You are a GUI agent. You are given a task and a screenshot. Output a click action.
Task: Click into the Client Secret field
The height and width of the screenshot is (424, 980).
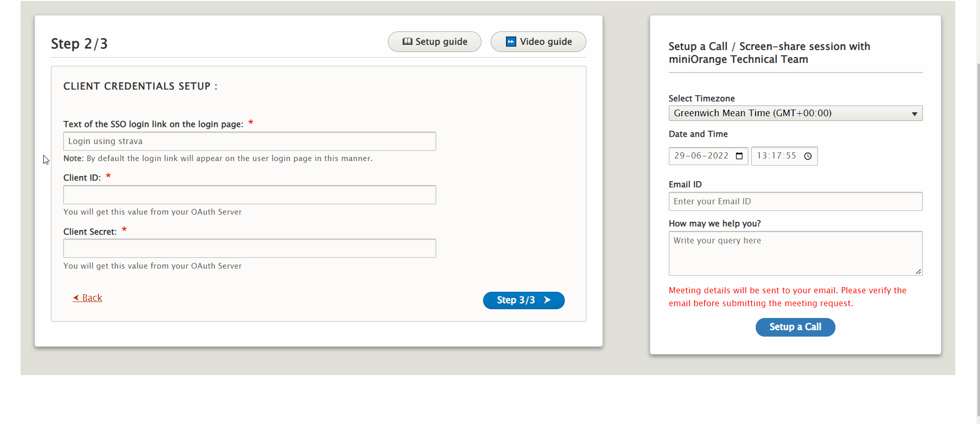tap(250, 249)
